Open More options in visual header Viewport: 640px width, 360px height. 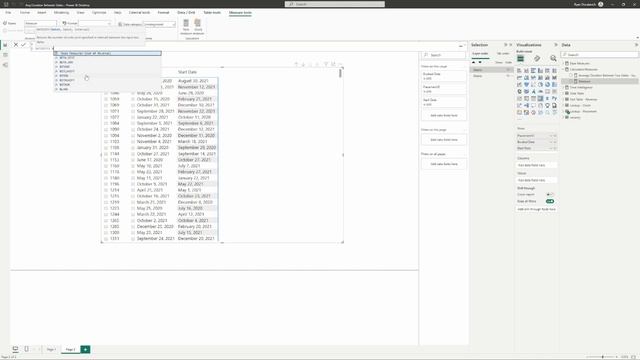pyautogui.click(x=340, y=64)
